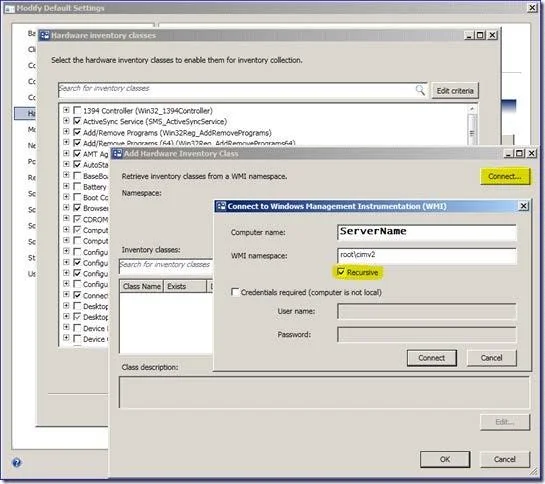
Task: Uncheck the Recursive checkbox
Action: (341, 272)
